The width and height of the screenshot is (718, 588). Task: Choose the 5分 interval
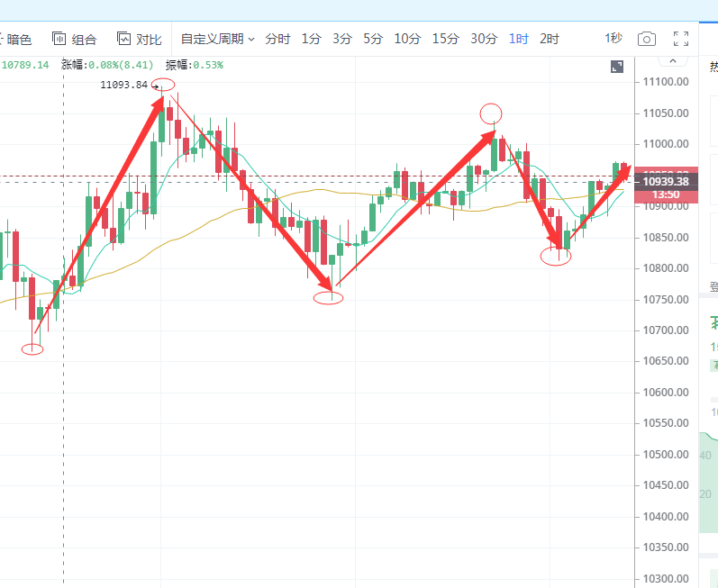373,39
